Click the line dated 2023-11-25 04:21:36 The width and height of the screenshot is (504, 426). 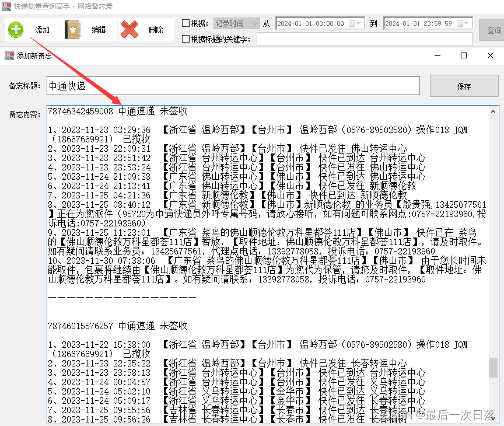228,195
